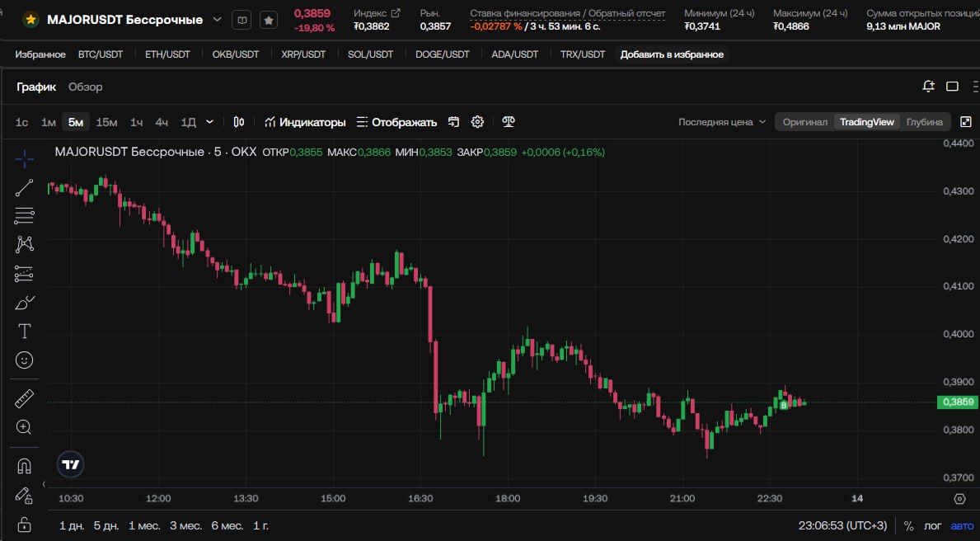The height and width of the screenshot is (541, 980).
Task: Switch to the Оригинал chart view
Action: (805, 122)
